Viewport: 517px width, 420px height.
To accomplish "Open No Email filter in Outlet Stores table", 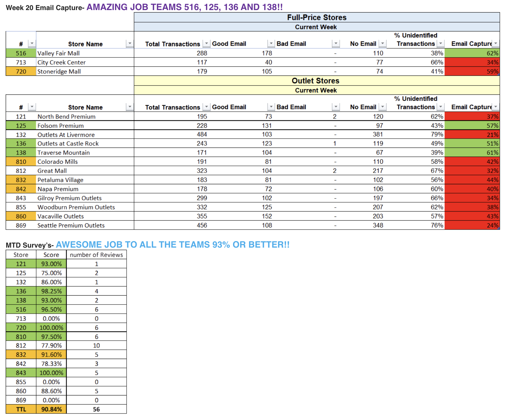I will pos(383,107).
